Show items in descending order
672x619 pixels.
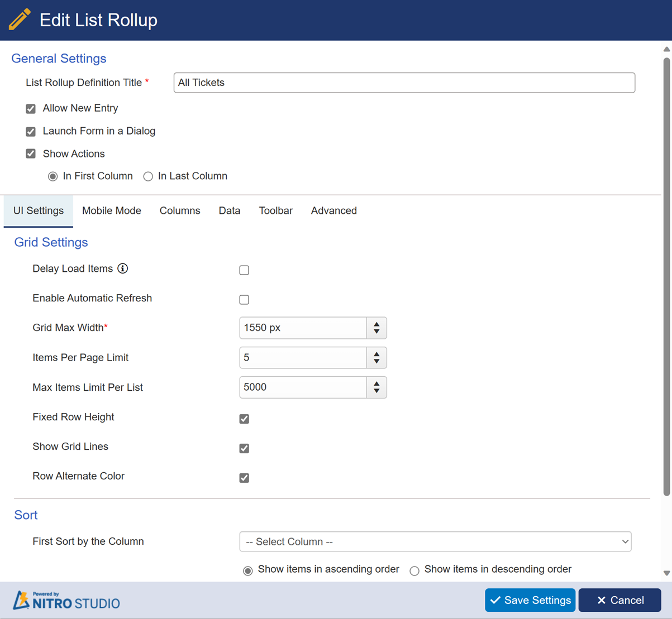pyautogui.click(x=414, y=570)
